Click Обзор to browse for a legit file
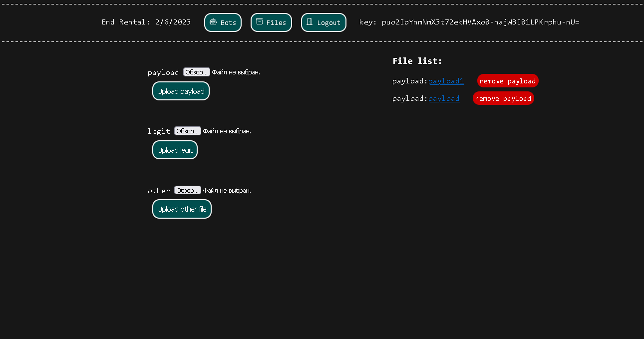Viewport: 644px width, 339px height. pos(187,131)
